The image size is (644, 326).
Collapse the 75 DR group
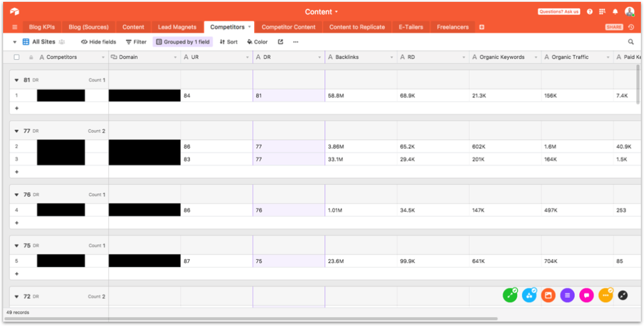click(x=17, y=246)
